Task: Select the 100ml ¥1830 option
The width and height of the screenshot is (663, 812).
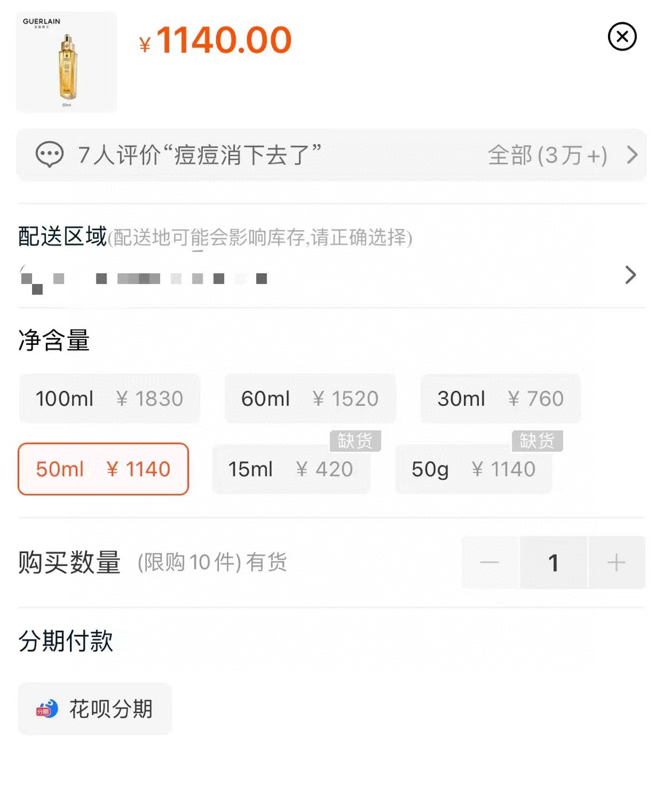Action: coord(110,398)
